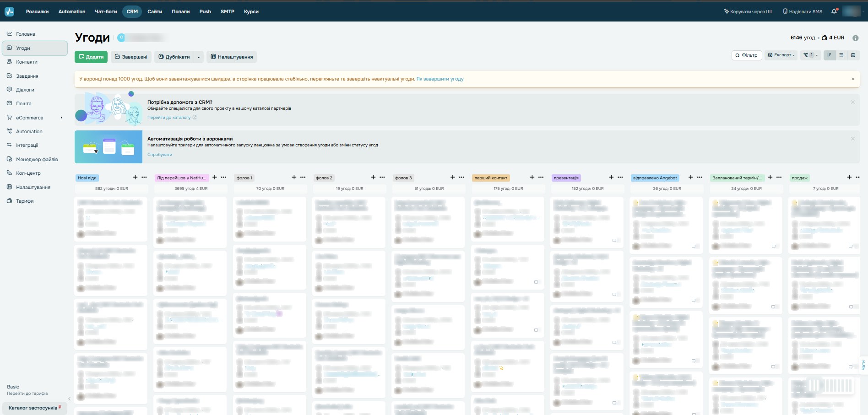Viewport: 868px width, 415px height.
Task: Collapse the left sidebar arrow
Action: (x=70, y=399)
